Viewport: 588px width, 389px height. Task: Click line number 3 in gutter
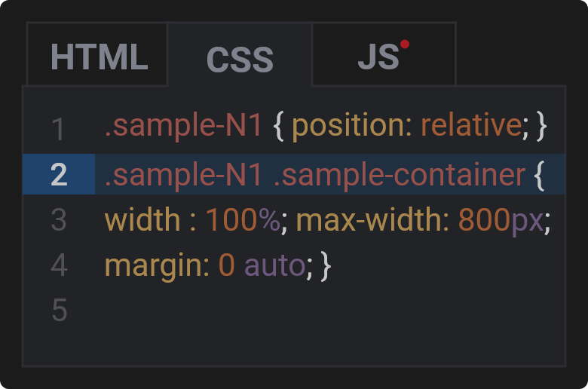(x=59, y=219)
